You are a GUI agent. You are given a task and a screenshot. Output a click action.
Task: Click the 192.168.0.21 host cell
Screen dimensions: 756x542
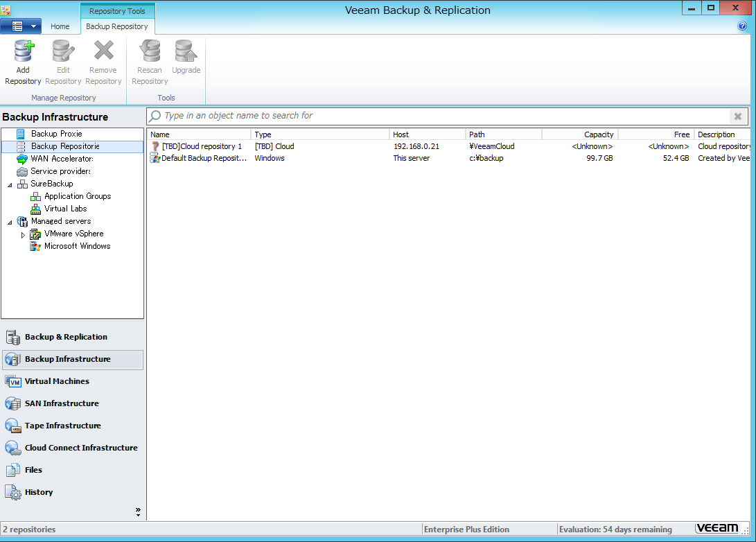416,146
